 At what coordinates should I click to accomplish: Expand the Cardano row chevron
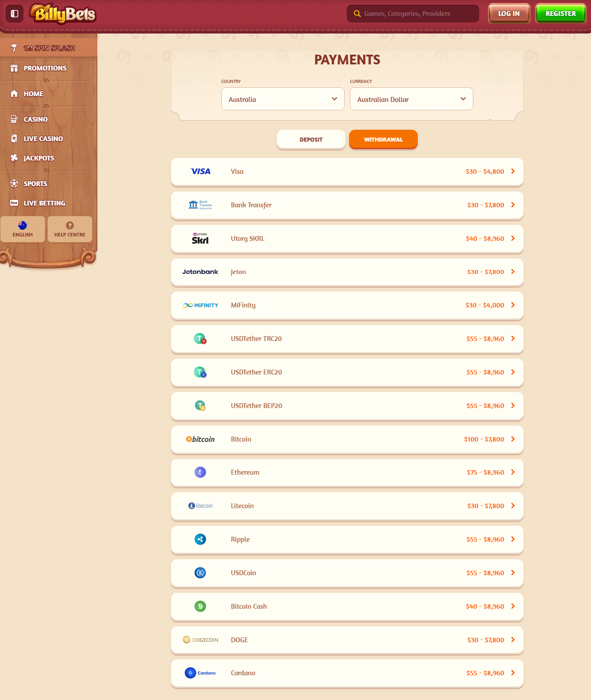513,673
